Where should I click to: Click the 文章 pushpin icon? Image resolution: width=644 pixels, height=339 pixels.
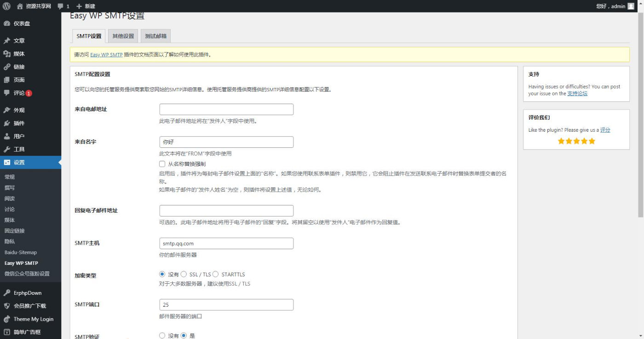[7, 41]
